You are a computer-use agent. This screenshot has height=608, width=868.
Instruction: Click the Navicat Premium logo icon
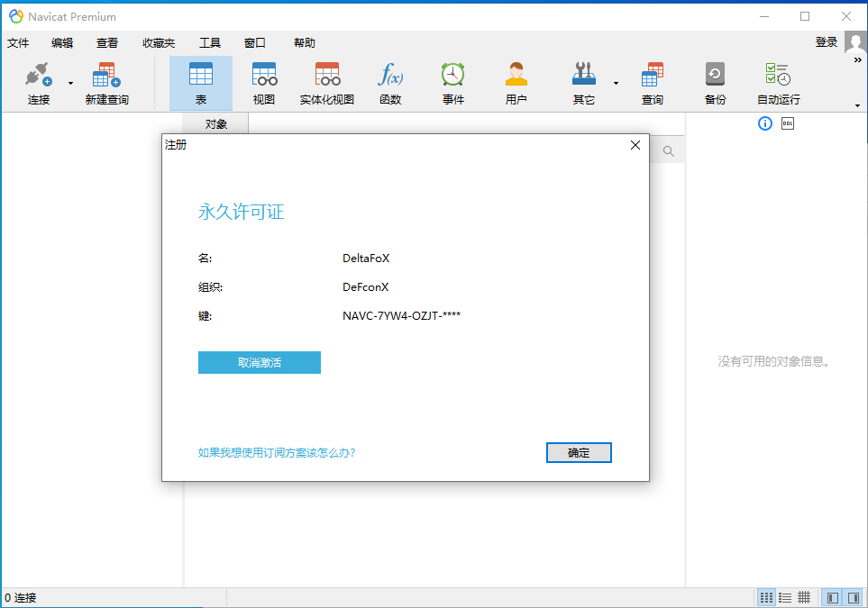16,16
